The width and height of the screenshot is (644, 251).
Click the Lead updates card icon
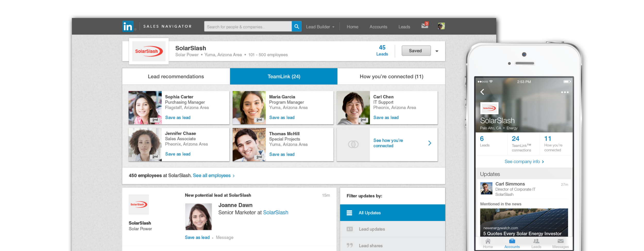[350, 229]
